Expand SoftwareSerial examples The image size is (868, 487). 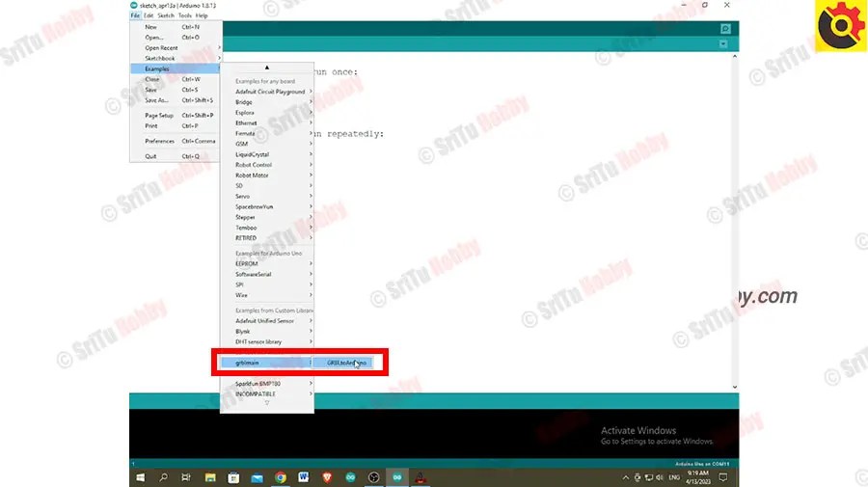[x=267, y=275]
